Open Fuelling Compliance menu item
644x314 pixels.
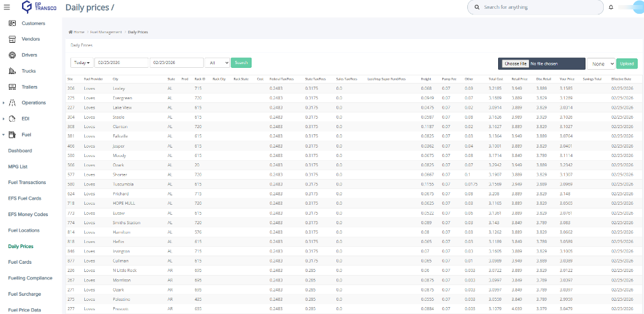30,278
